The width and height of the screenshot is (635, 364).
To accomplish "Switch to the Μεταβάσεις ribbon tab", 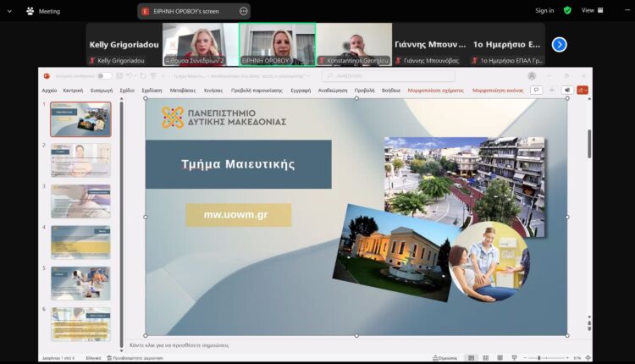I will [x=183, y=91].
